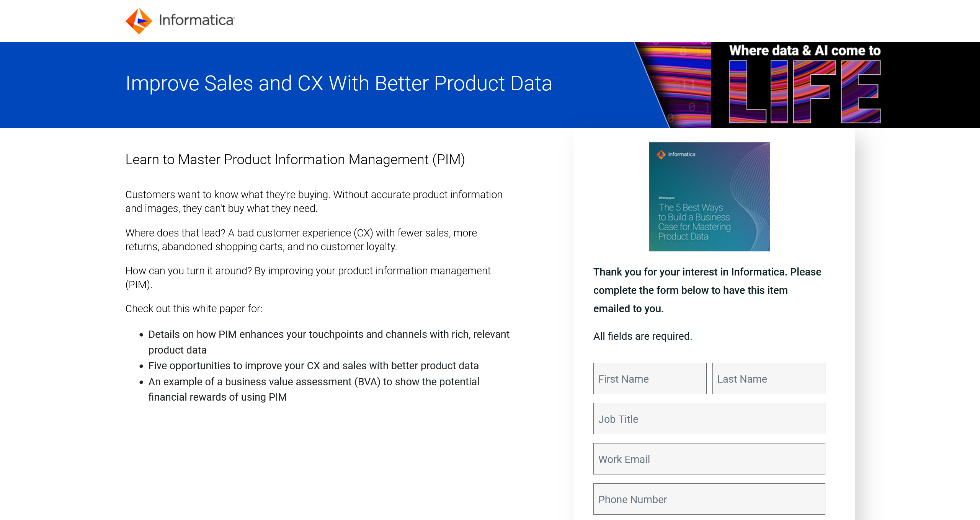The image size is (980, 520).
Task: Click the paragraph starting 'How can you turn it around?'
Action: click(308, 277)
